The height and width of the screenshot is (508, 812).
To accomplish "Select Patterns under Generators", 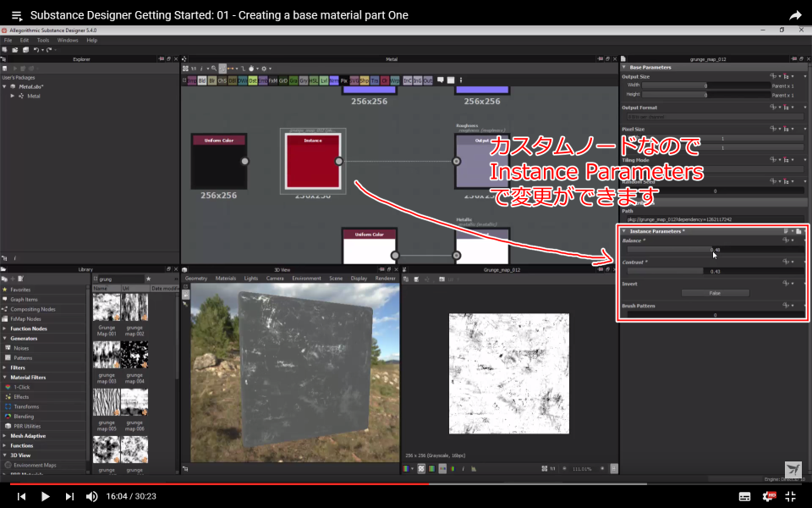I will coord(23,358).
